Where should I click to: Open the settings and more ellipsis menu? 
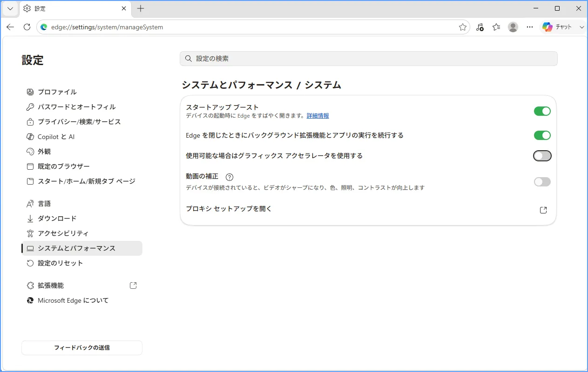point(530,27)
